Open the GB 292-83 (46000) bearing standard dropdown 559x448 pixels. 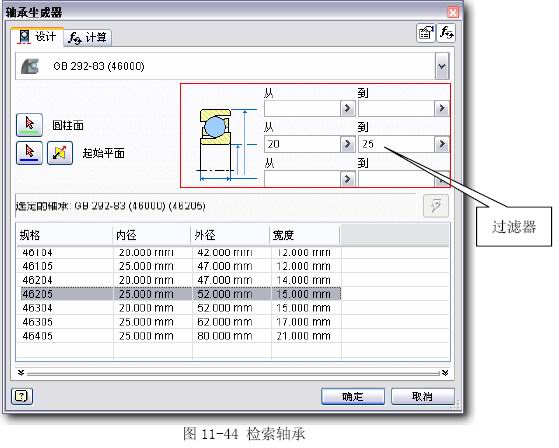(442, 66)
